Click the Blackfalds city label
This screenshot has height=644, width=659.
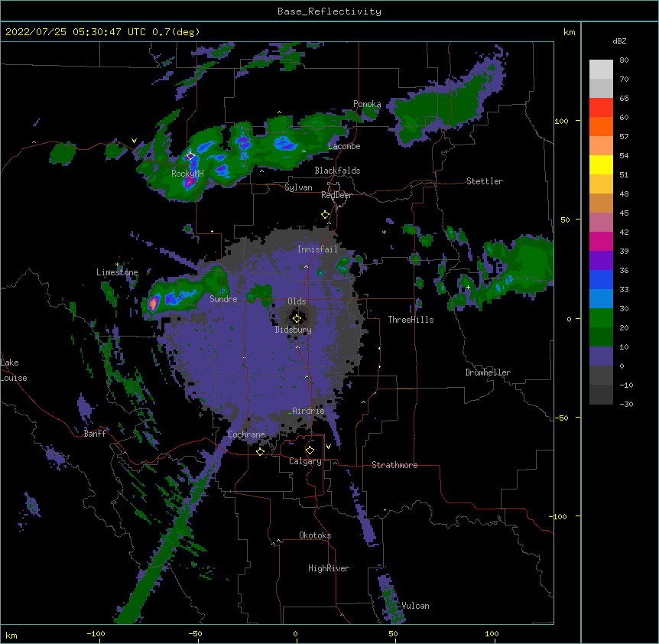coord(337,171)
